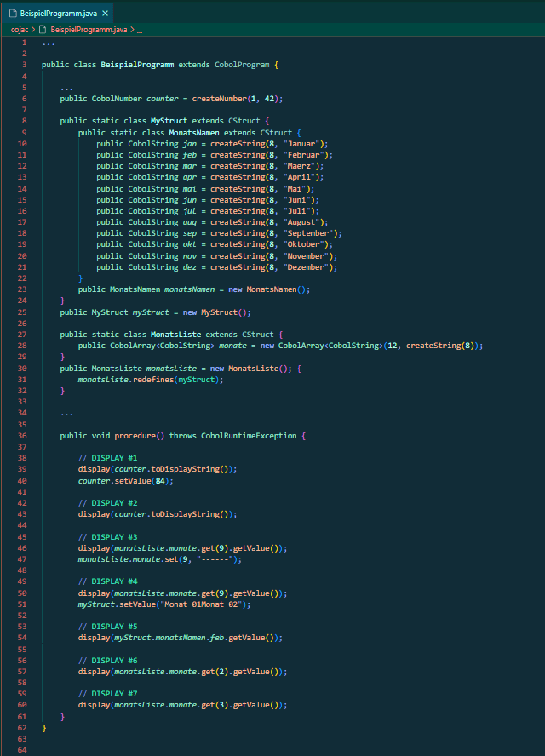Image resolution: width=545 pixels, height=756 pixels.
Task: Select line 36 via its line number
Action: point(23,436)
